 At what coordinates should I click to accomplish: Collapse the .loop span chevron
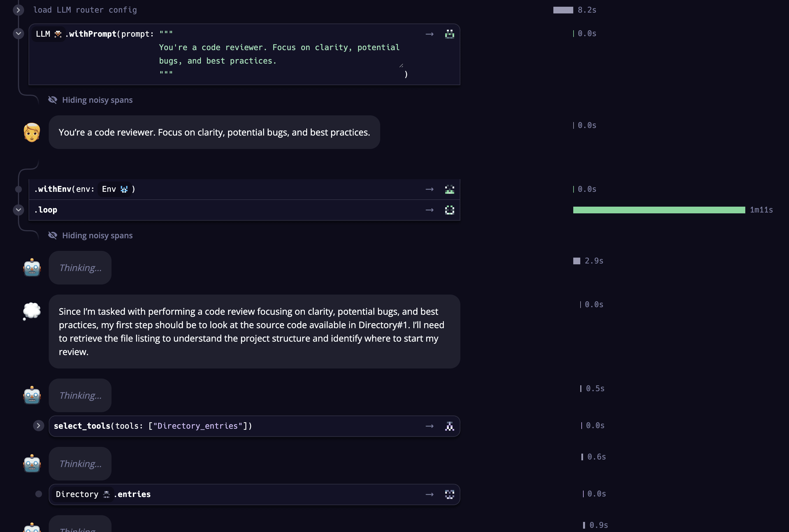19,210
